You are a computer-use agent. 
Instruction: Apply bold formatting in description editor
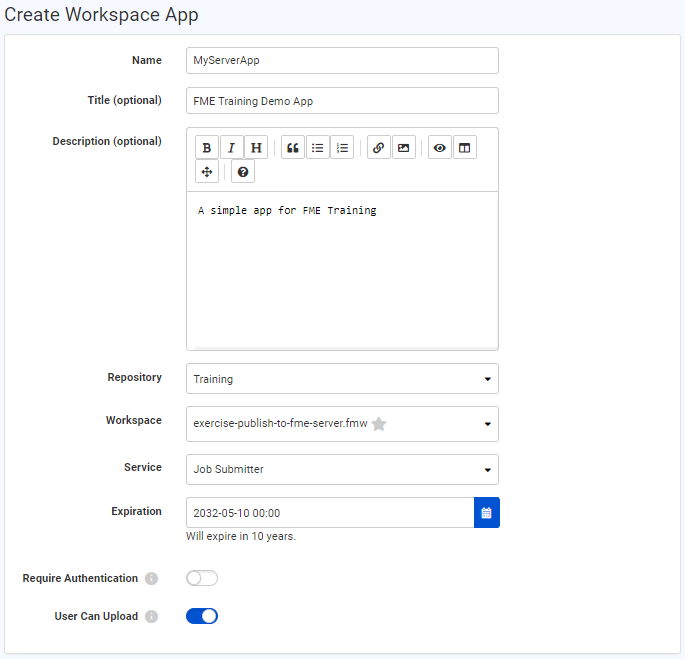pyautogui.click(x=207, y=148)
